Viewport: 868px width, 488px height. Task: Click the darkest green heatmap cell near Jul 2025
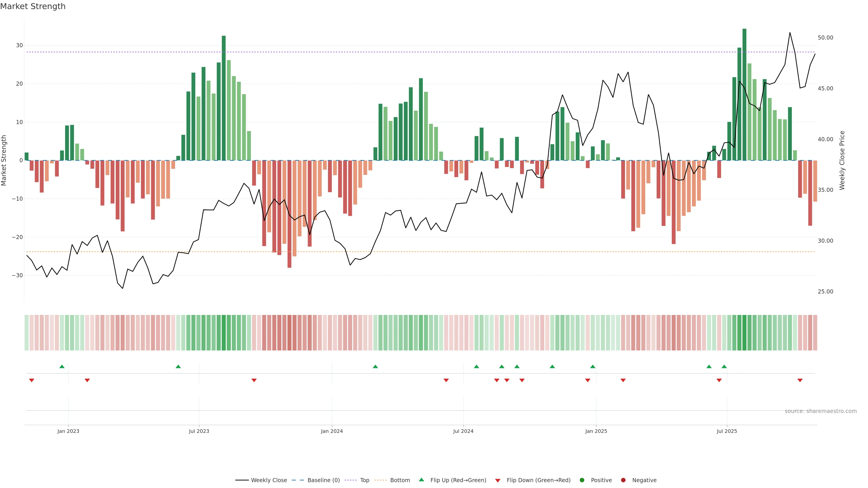744,332
